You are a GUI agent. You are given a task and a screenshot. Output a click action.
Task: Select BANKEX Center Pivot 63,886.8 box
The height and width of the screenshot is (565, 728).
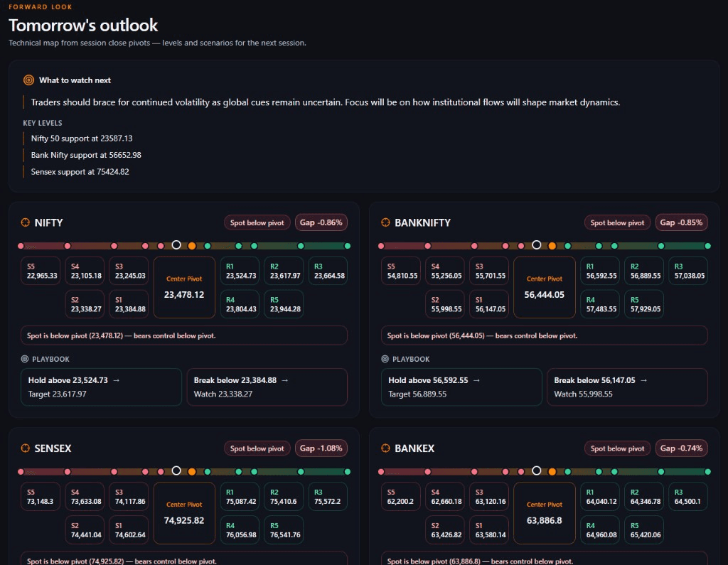[x=544, y=513]
